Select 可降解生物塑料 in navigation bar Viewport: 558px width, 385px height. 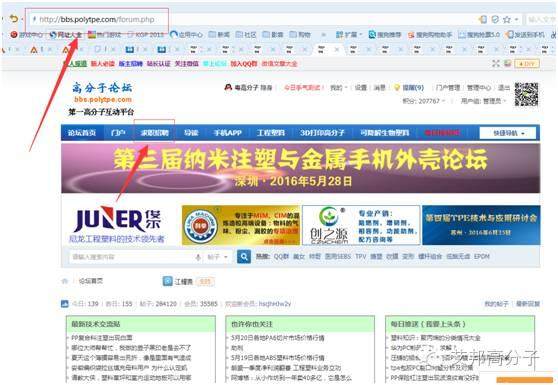coord(385,133)
